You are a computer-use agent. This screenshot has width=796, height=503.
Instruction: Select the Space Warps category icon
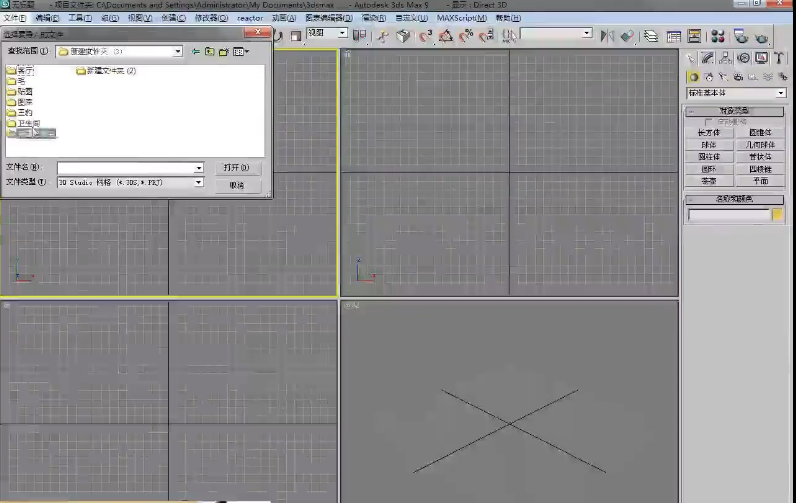768,77
